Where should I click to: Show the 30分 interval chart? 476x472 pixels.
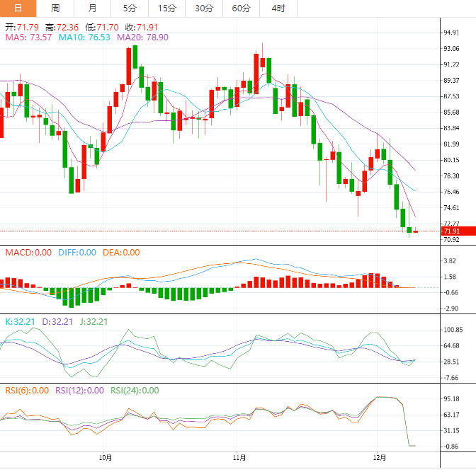[x=203, y=8]
